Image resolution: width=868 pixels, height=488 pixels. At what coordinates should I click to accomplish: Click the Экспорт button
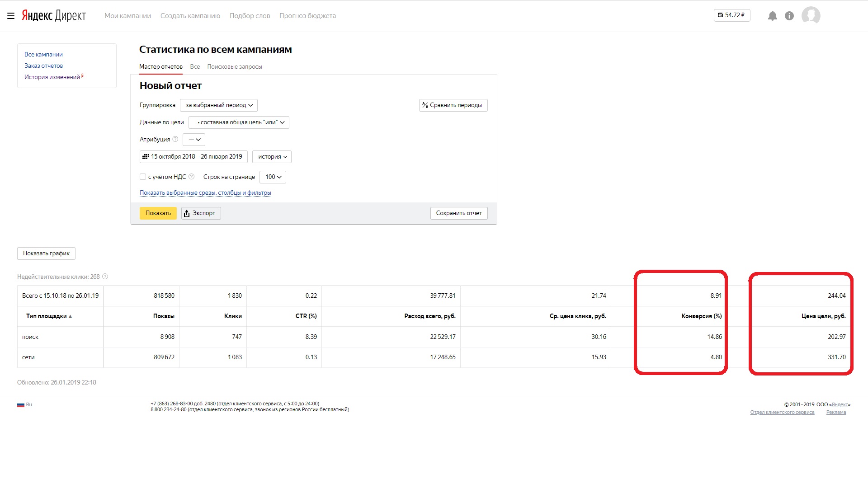coord(201,213)
